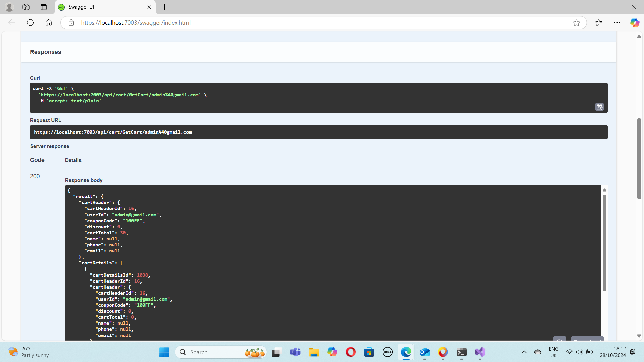Open the favorites list icon
644x362 pixels.
tap(599, 23)
